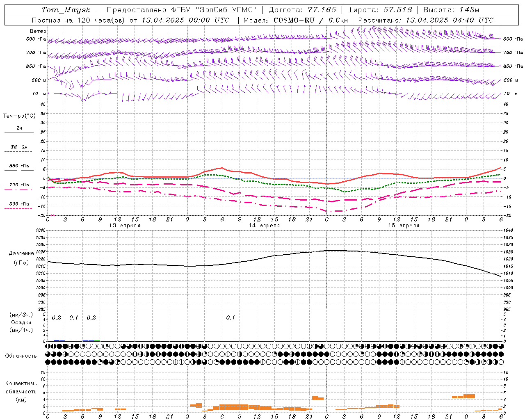Click left '10 м' wind level label
525x420 pixels.
click(39, 94)
